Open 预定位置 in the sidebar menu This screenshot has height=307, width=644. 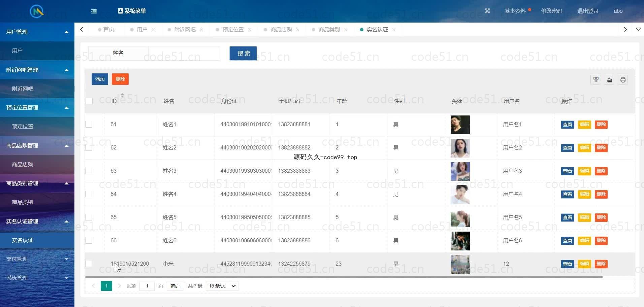(x=37, y=127)
